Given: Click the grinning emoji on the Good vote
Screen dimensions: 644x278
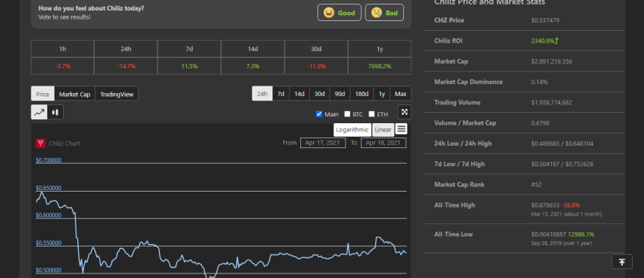Looking at the screenshot, I should (x=329, y=12).
